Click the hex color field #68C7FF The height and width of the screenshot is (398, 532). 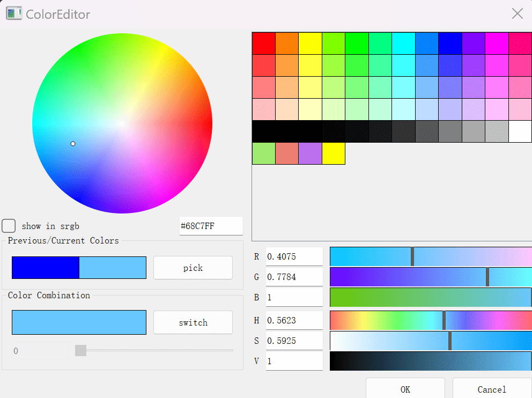point(211,226)
